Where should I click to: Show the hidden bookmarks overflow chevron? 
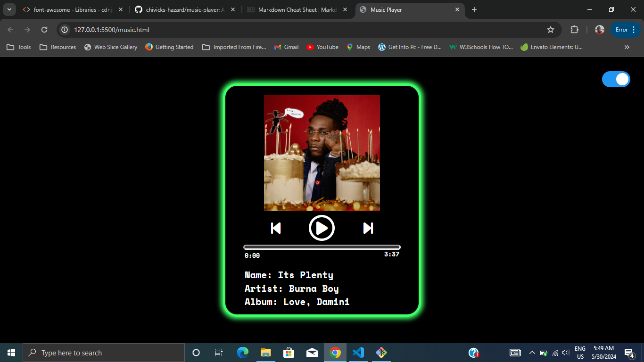[627, 47]
